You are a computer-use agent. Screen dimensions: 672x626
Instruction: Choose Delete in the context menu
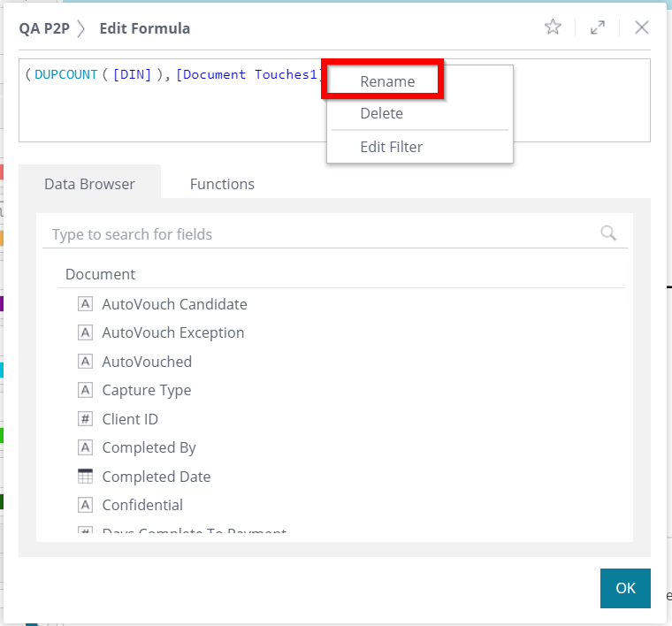[381, 113]
